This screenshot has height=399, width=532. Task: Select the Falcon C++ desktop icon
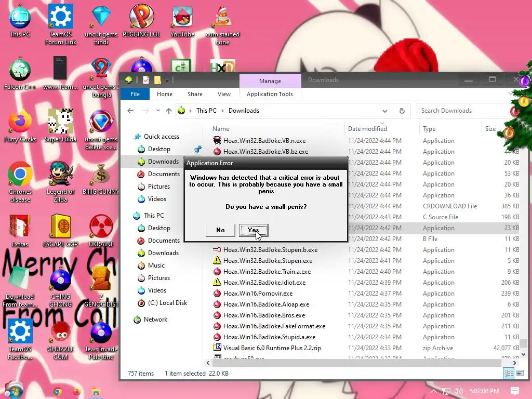click(x=20, y=74)
